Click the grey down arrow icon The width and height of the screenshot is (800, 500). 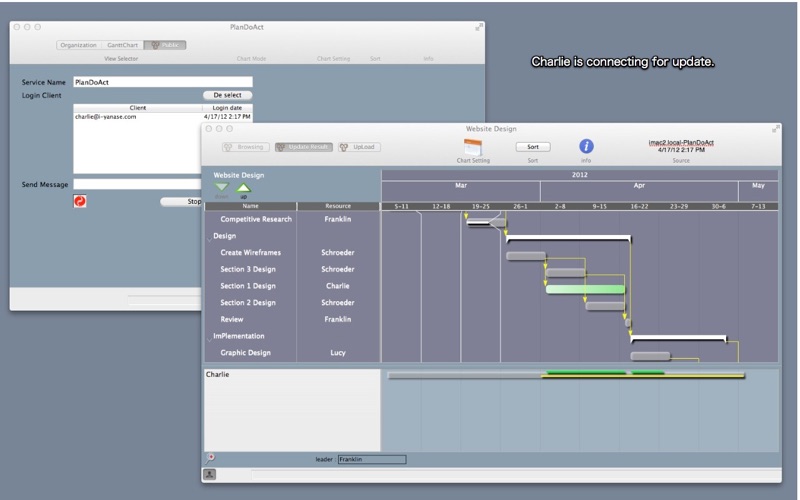(221, 187)
